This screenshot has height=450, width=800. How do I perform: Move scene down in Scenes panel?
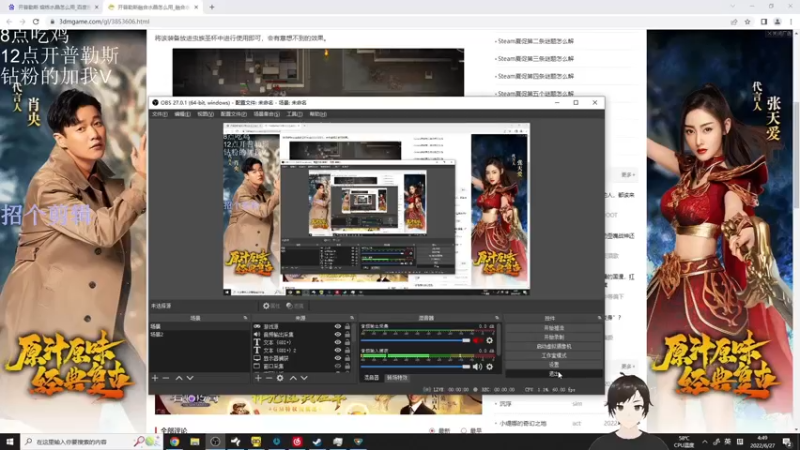click(x=190, y=378)
